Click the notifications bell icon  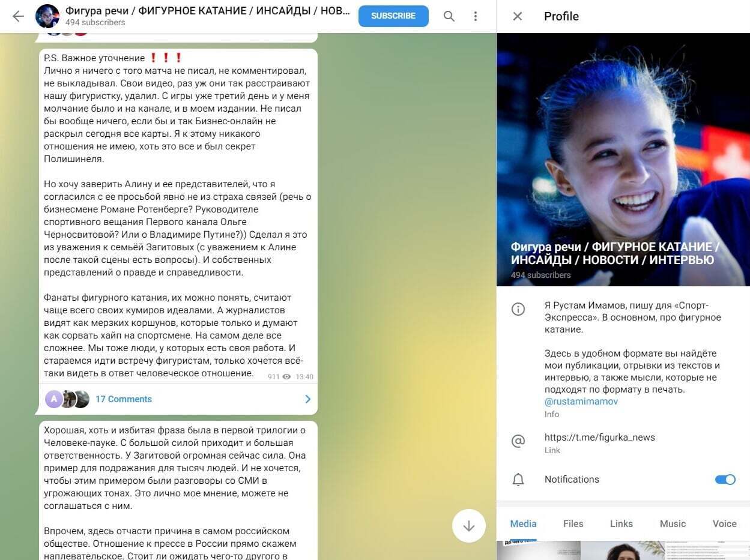[518, 480]
